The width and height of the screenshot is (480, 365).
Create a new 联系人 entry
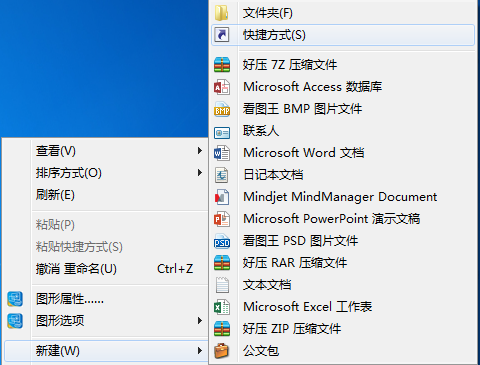(x=343, y=131)
